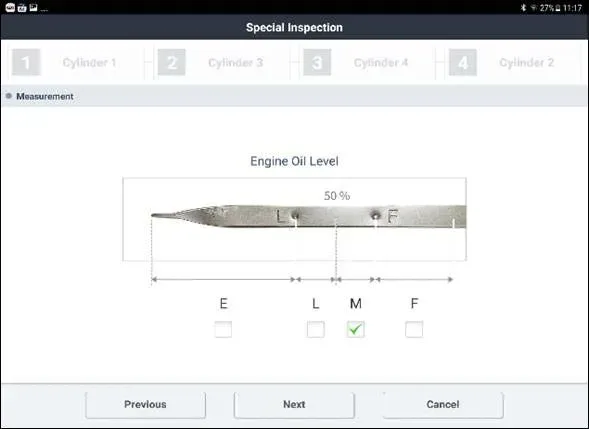Check the F oil level checkbox

point(414,329)
